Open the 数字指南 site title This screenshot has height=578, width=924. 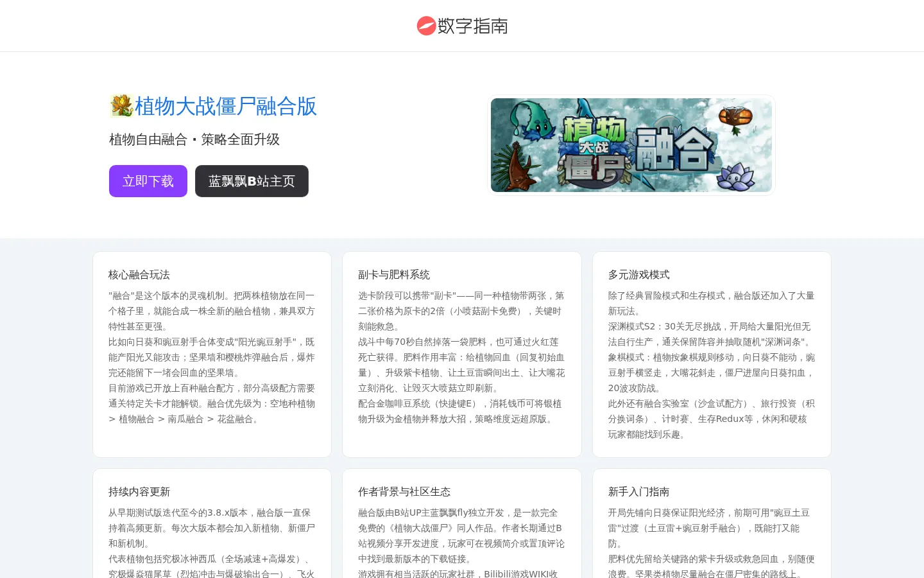point(473,26)
